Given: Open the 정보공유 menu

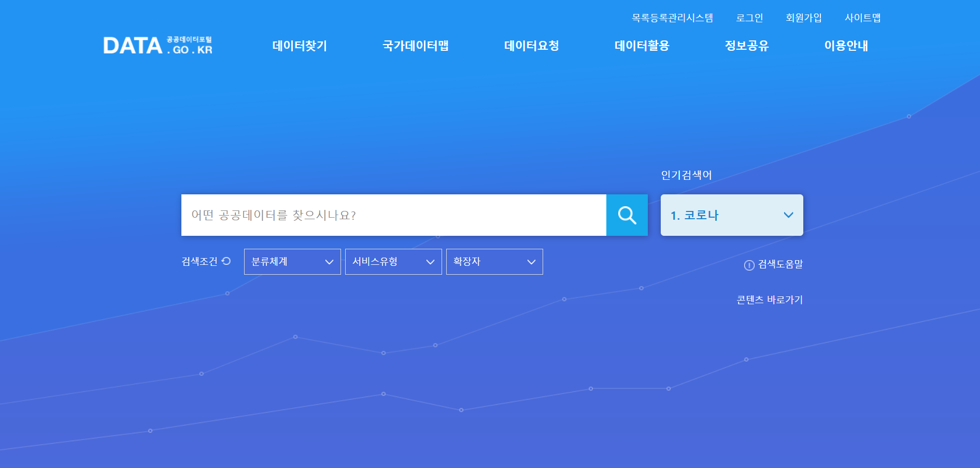Looking at the screenshot, I should 747,46.
